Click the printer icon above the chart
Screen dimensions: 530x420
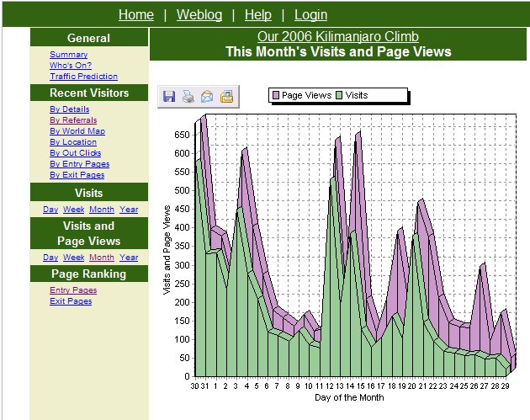pyautogui.click(x=188, y=97)
